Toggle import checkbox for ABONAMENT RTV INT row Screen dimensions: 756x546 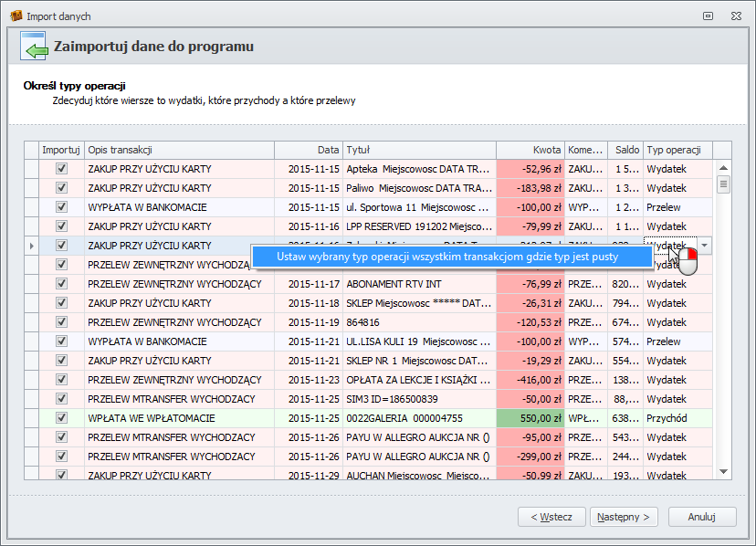pyautogui.click(x=62, y=284)
